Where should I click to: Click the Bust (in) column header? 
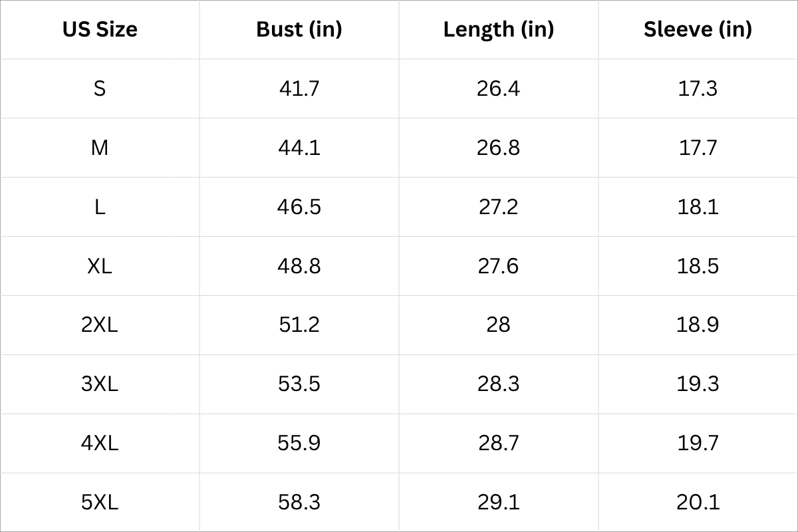click(299, 29)
